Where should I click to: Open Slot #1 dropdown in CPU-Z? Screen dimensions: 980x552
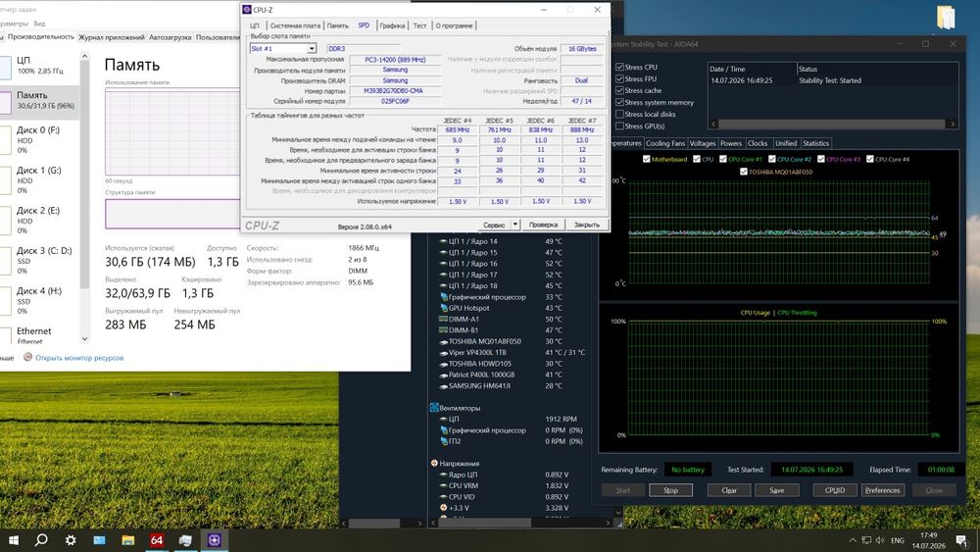[x=312, y=48]
